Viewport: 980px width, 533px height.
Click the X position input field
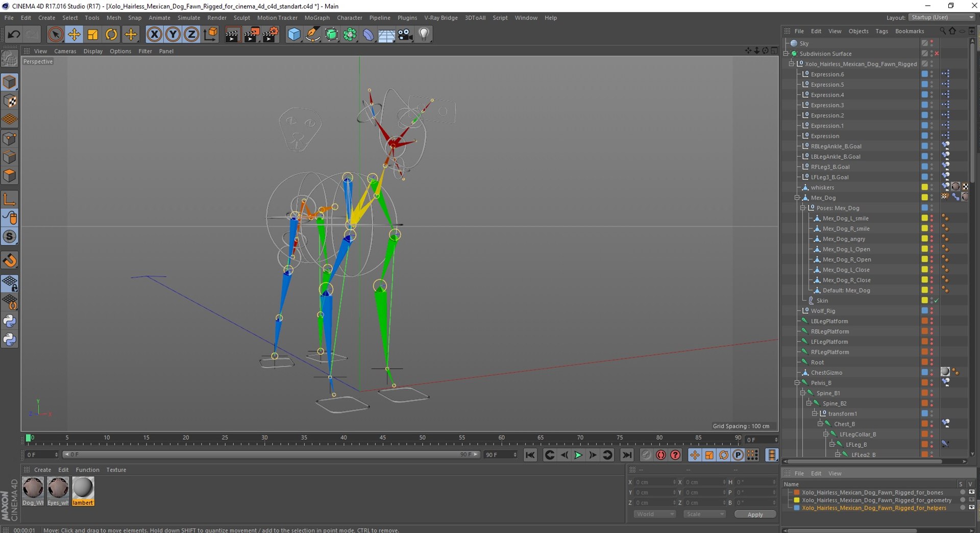tap(655, 482)
